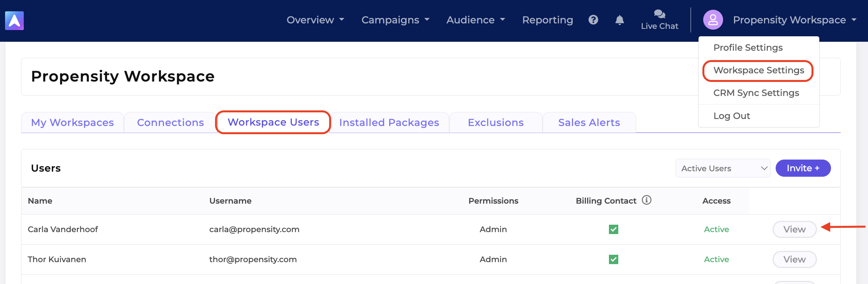The image size is (868, 284).
Task: Open the help question mark icon
Action: 593,20
